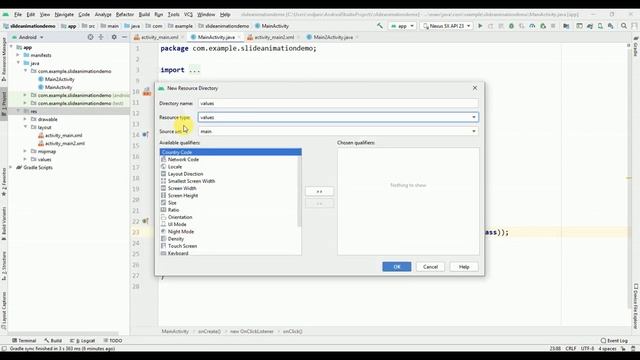The height and width of the screenshot is (360, 640).
Task: Open the Edit menu
Action: coord(31,14)
